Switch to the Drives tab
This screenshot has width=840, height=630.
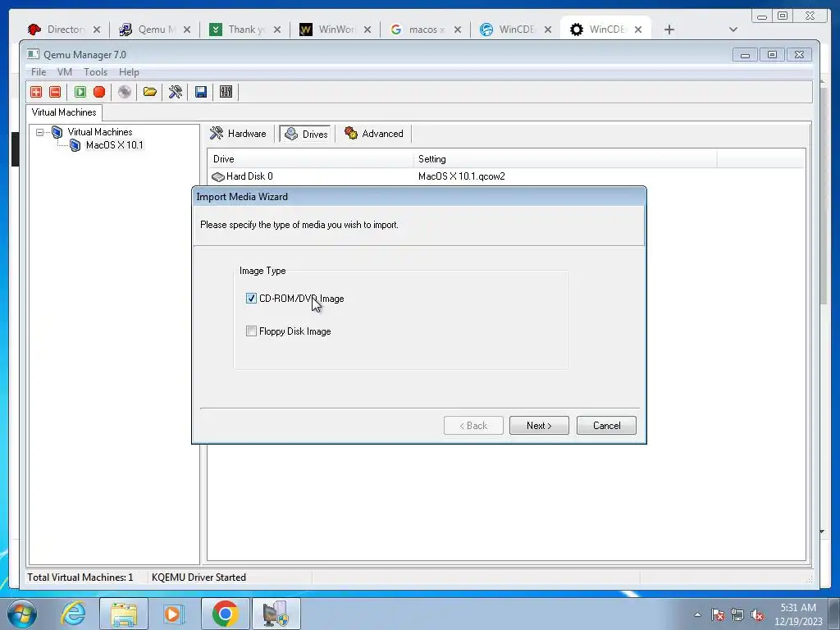(x=307, y=134)
